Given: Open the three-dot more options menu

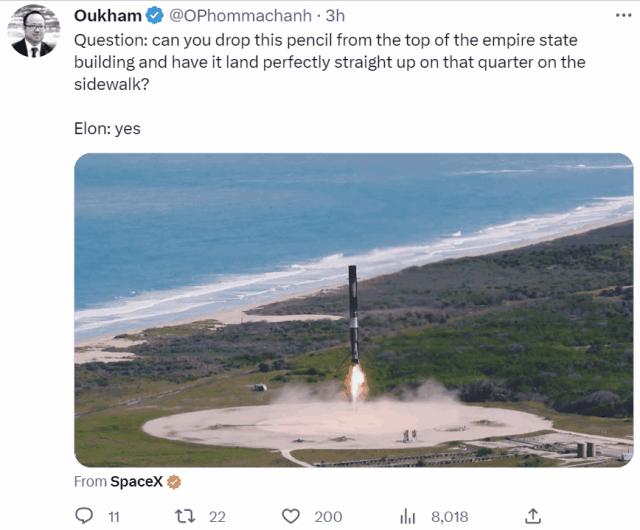Looking at the screenshot, I should (623, 16).
